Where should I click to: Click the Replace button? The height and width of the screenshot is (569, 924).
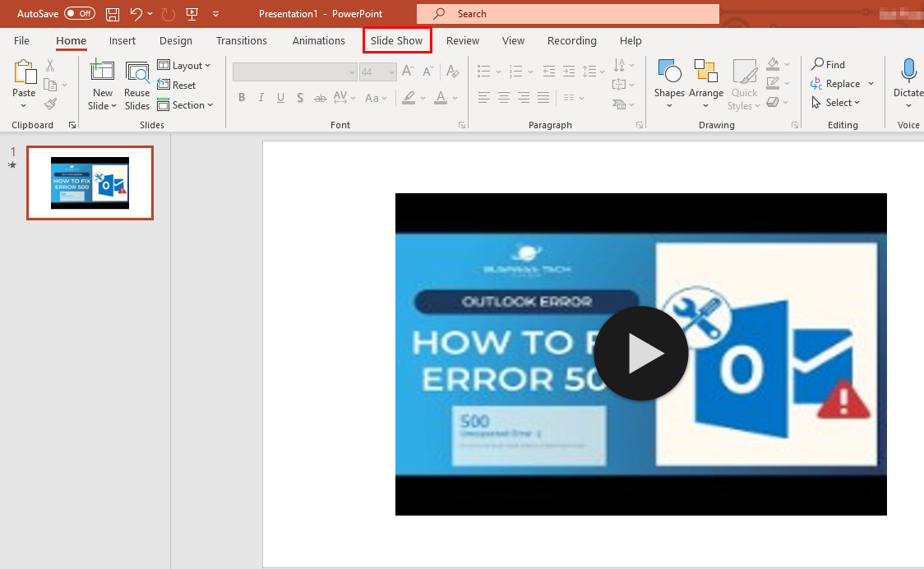pos(836,84)
